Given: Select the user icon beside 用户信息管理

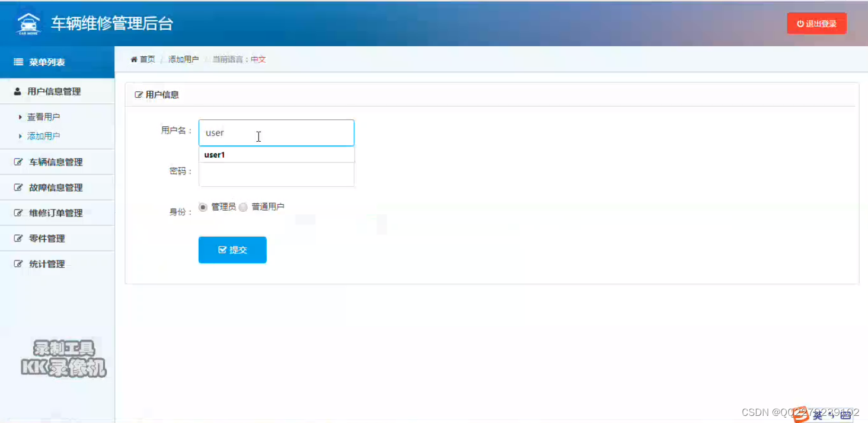Looking at the screenshot, I should (x=17, y=91).
